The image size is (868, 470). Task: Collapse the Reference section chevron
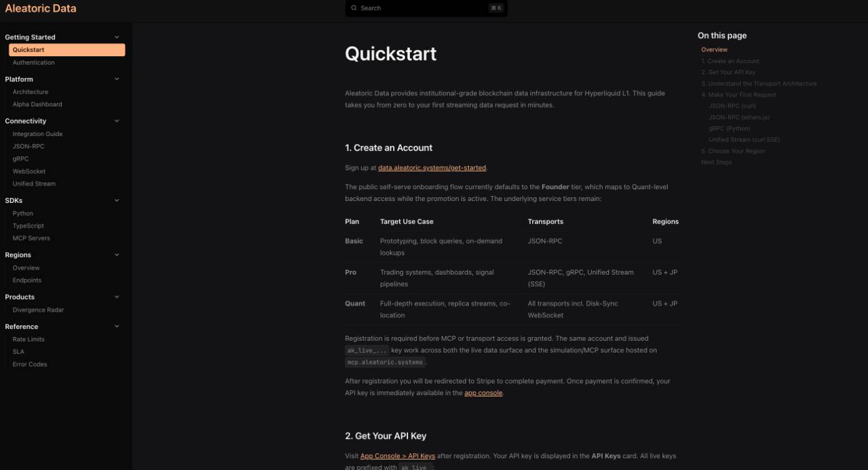[x=117, y=326]
